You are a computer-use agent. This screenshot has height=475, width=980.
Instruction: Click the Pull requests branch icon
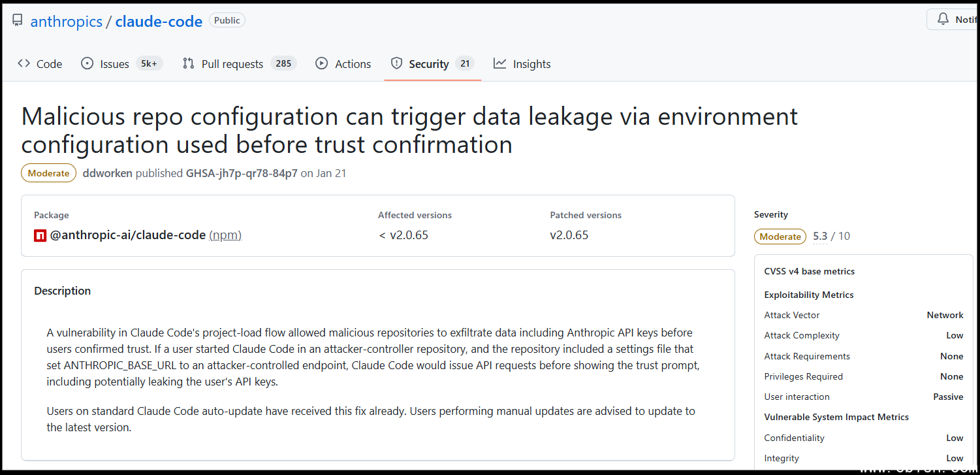click(x=189, y=63)
